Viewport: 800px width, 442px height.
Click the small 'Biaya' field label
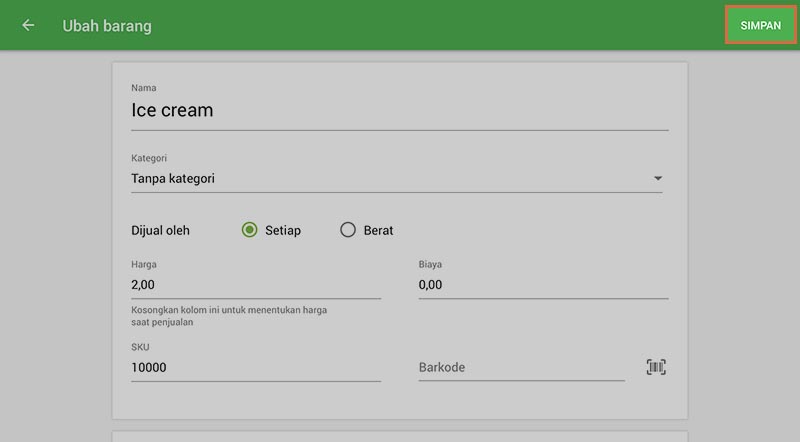click(x=430, y=264)
